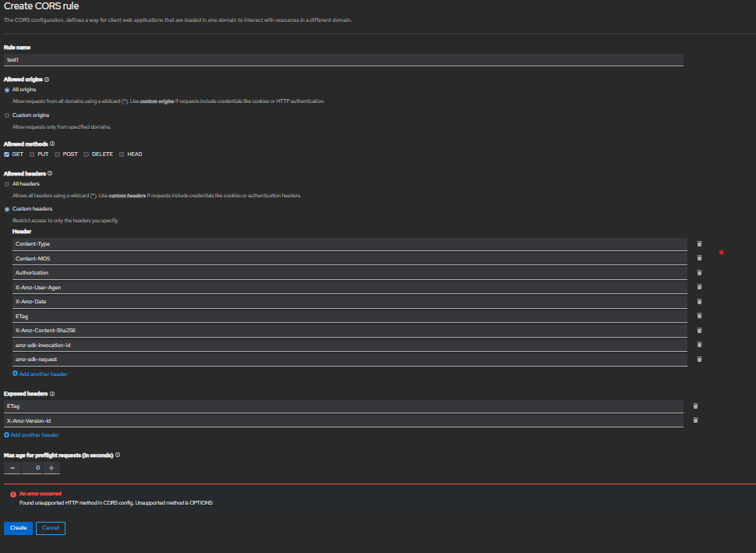Cancel the CORS rule creation

pos(51,528)
